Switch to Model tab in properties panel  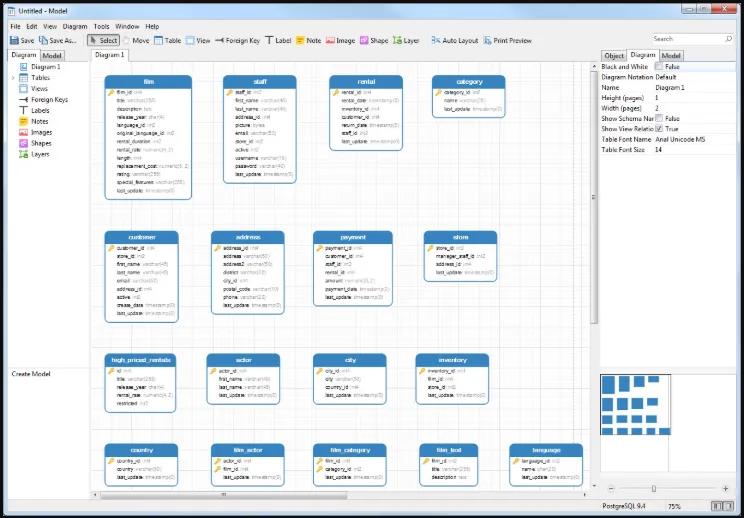point(671,56)
